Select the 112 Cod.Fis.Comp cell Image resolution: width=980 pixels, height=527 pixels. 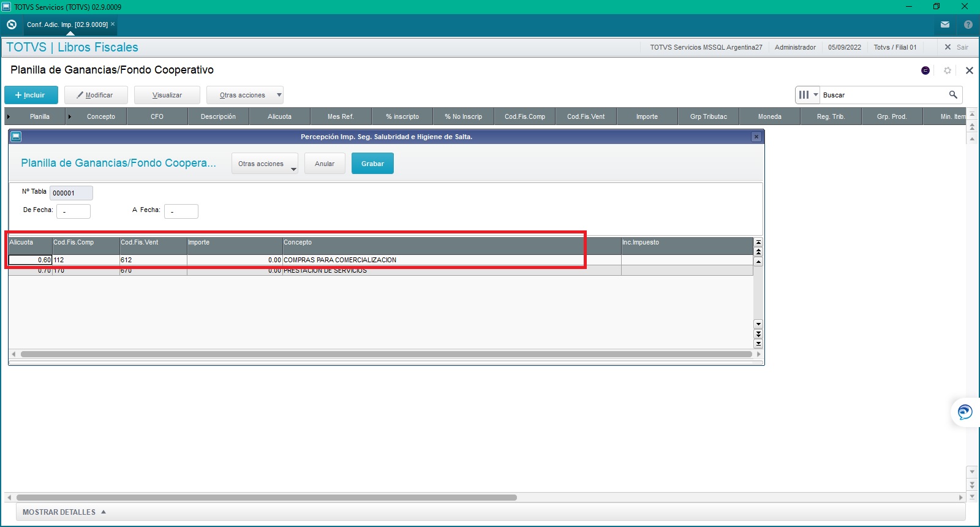(x=86, y=260)
